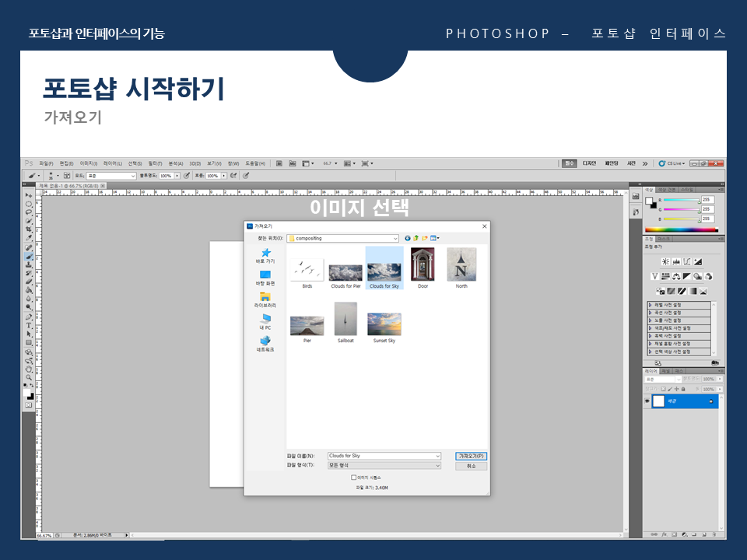Select the Hand tool
The height and width of the screenshot is (560, 747).
click(x=29, y=369)
